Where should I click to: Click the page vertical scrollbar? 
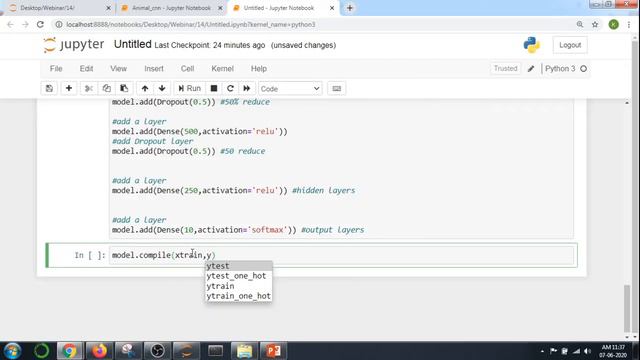(627, 309)
